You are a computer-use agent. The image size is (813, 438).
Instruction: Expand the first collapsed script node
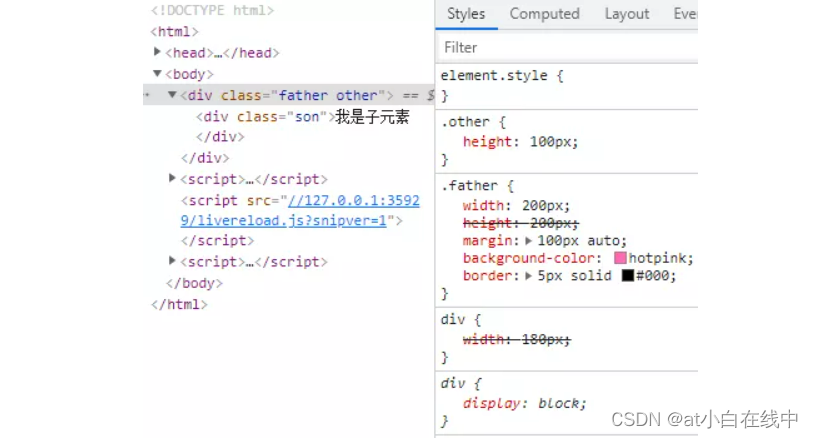pos(172,178)
